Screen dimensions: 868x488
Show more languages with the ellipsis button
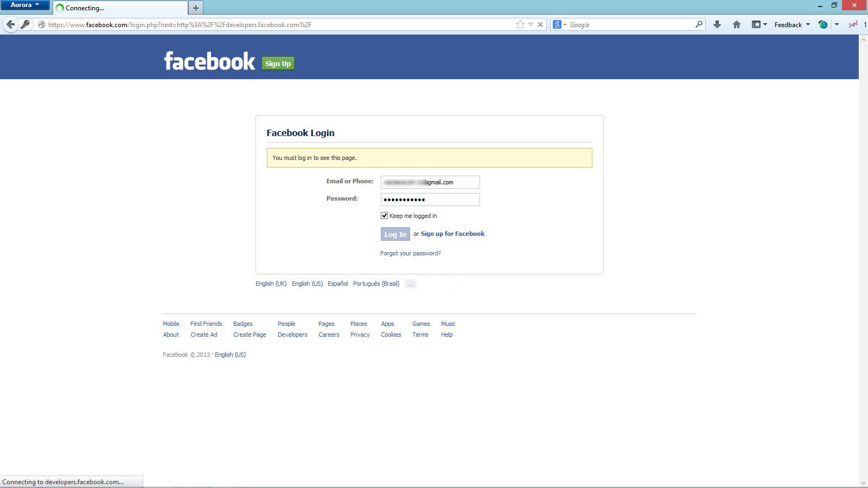coord(411,284)
